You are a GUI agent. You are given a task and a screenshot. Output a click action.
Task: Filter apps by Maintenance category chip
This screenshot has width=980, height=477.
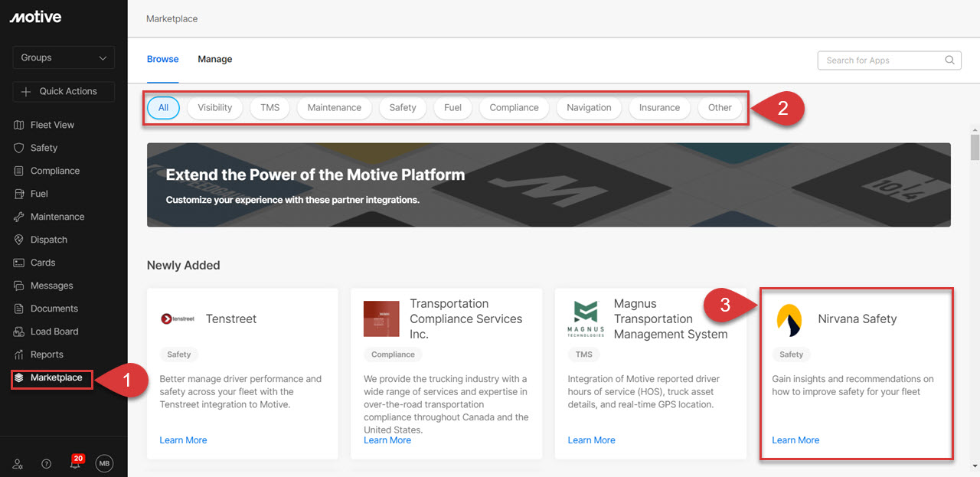tap(335, 108)
